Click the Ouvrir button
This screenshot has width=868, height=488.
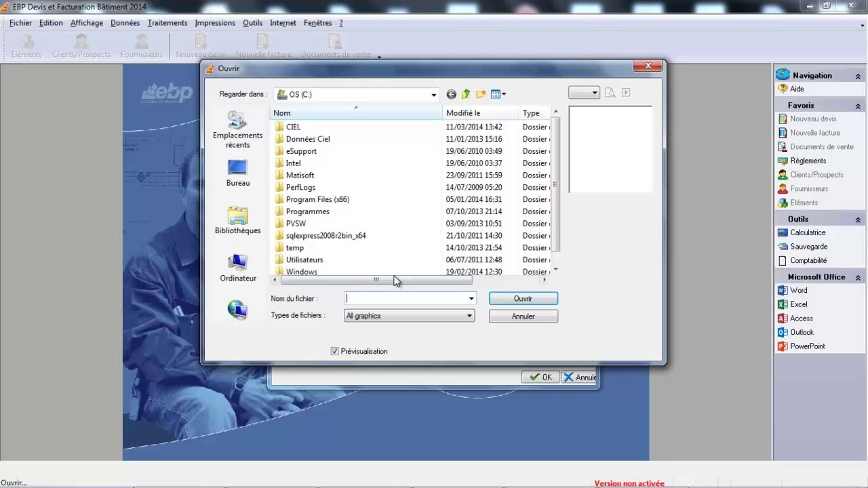click(x=524, y=298)
